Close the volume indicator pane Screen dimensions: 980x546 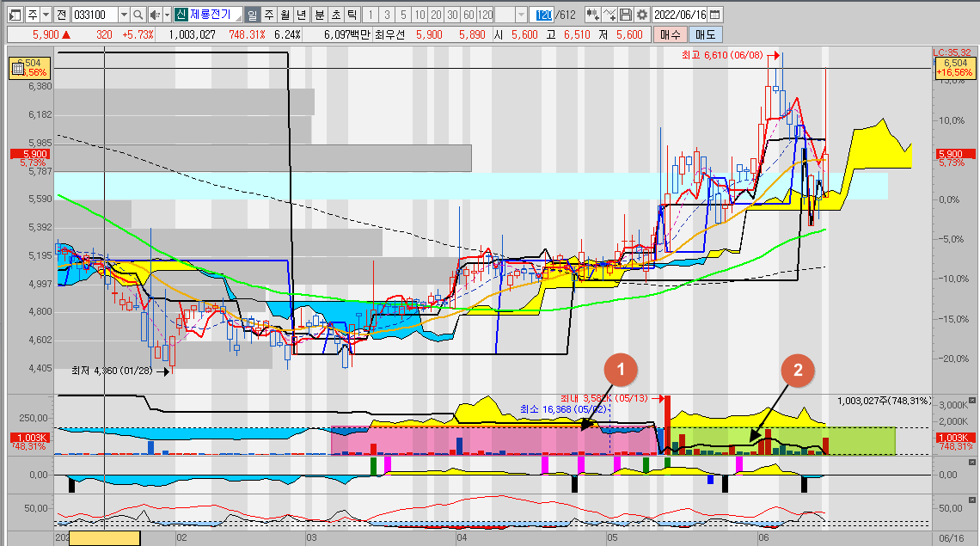point(972,400)
